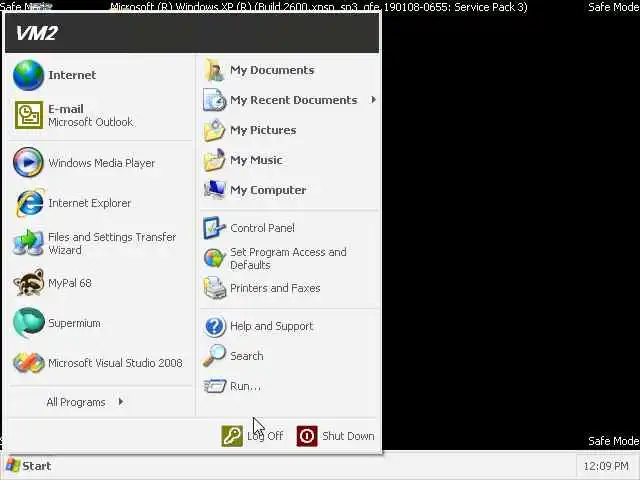Viewport: 640px width, 480px height.
Task: Open the My Documents label
Action: coord(272,70)
